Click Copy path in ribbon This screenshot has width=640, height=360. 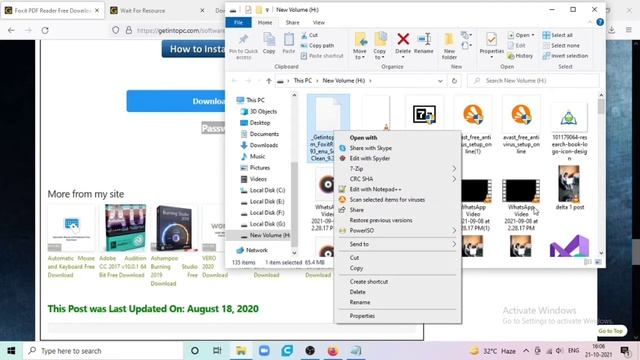tap(317, 45)
